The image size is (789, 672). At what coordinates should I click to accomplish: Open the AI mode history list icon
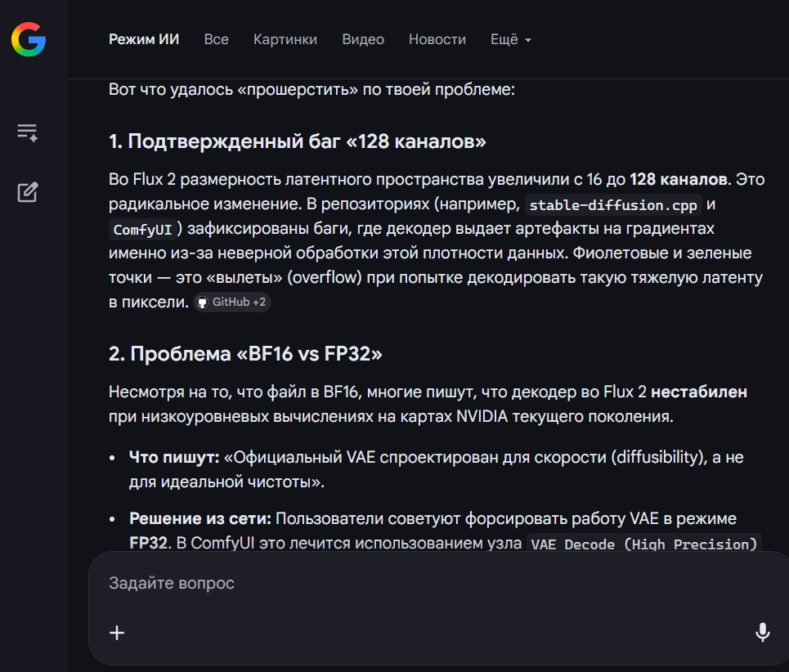click(x=28, y=133)
